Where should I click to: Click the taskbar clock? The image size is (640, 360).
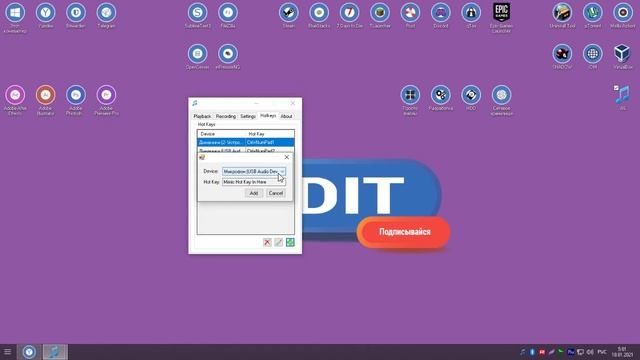coord(622,352)
